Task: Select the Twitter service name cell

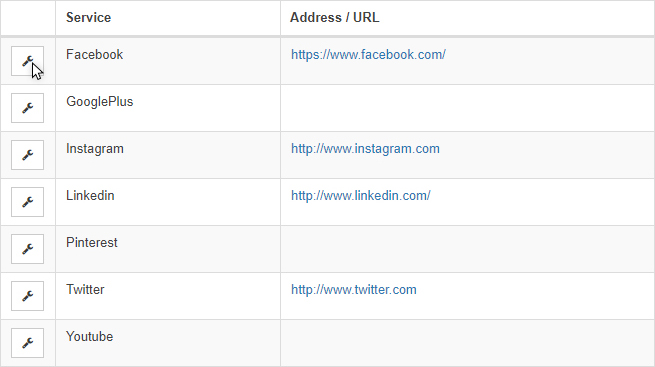Action: pos(168,296)
